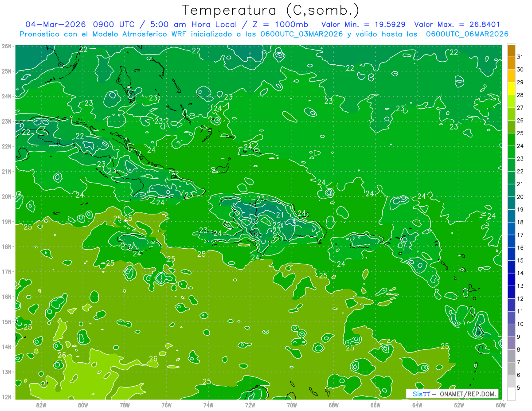This screenshot has height=411, width=532.
Task: Click the '10' value on the color scale
Action: 520,324
